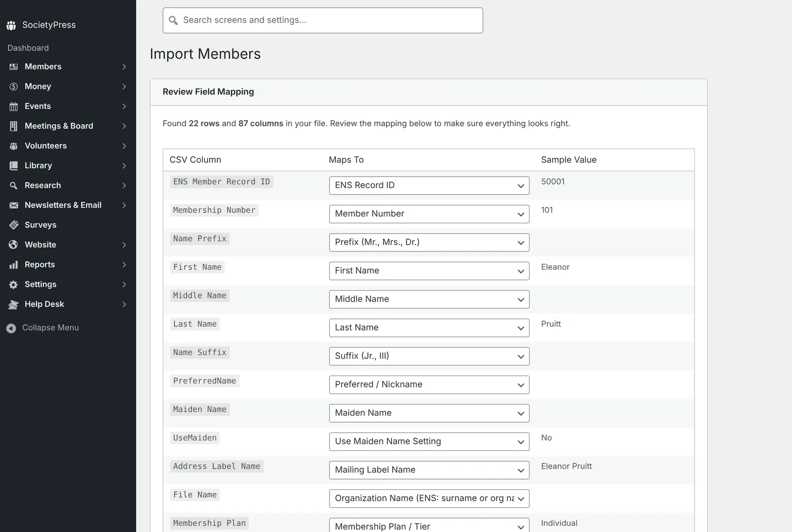Open the Prefix (Mr., Mrs., Dr.) dropdown
This screenshot has width=792, height=532.
(x=429, y=242)
